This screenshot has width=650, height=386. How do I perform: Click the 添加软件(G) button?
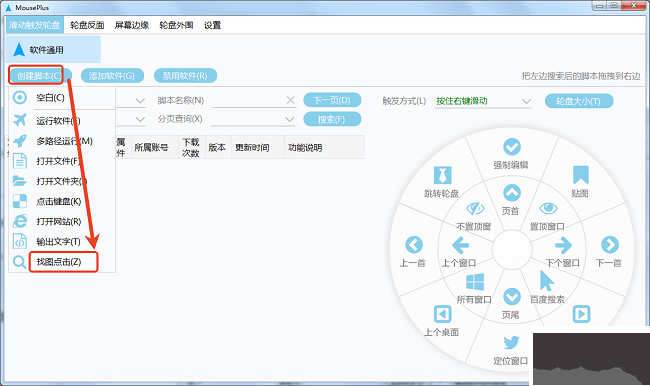(x=112, y=76)
